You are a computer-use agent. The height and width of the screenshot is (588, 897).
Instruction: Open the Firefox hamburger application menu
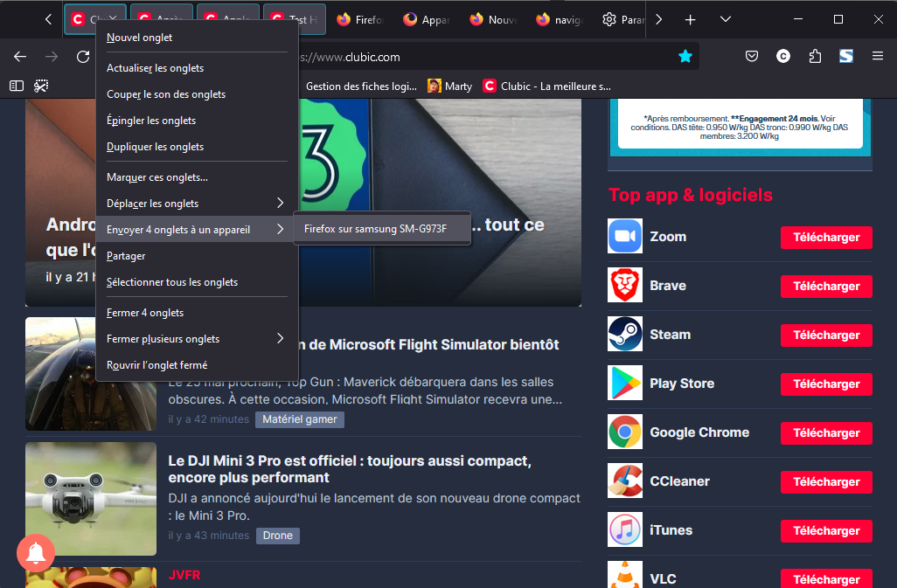click(878, 56)
